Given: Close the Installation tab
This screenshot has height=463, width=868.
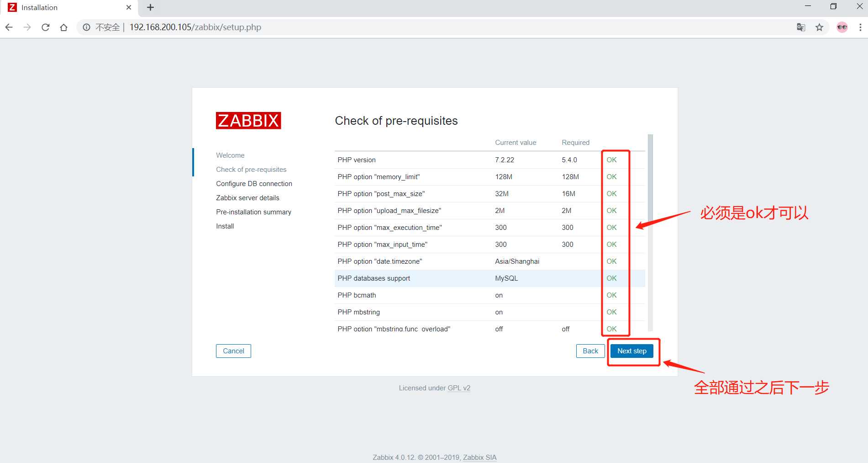Looking at the screenshot, I should coord(129,7).
